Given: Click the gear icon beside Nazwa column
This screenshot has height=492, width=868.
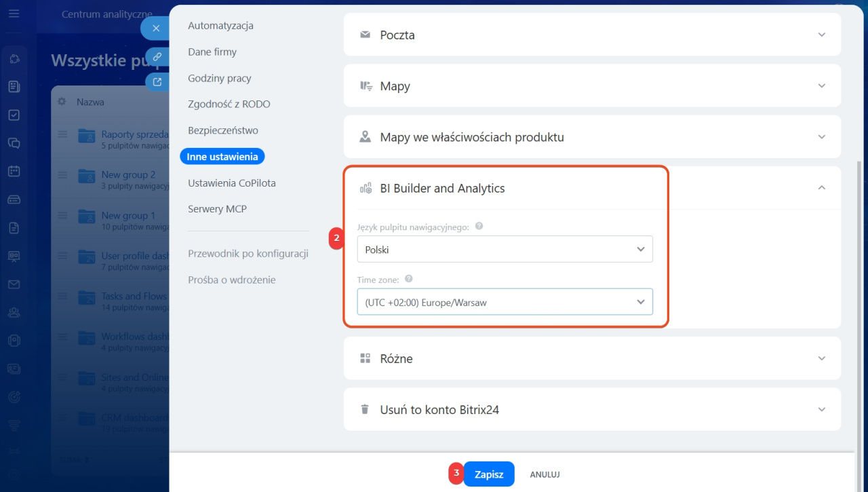Looking at the screenshot, I should click(62, 102).
